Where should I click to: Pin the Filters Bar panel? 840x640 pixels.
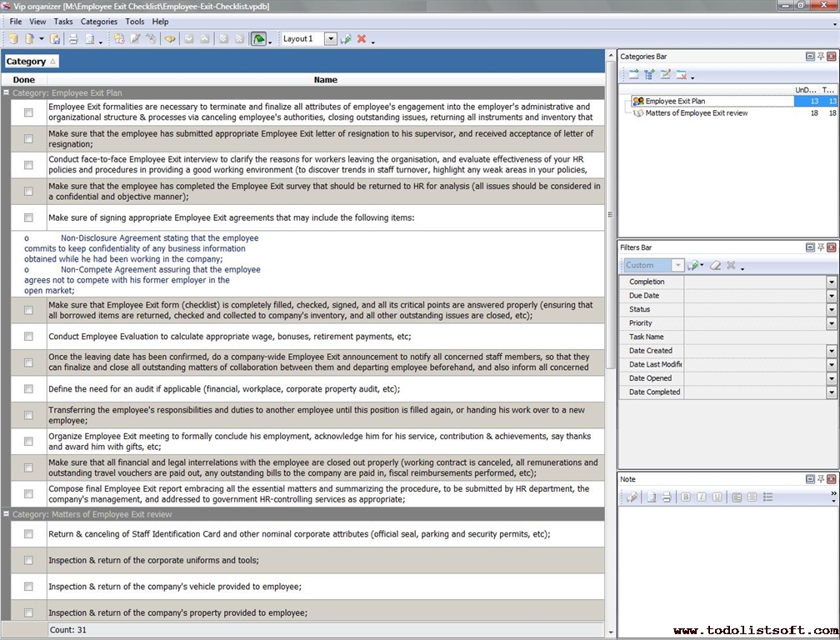click(820, 247)
